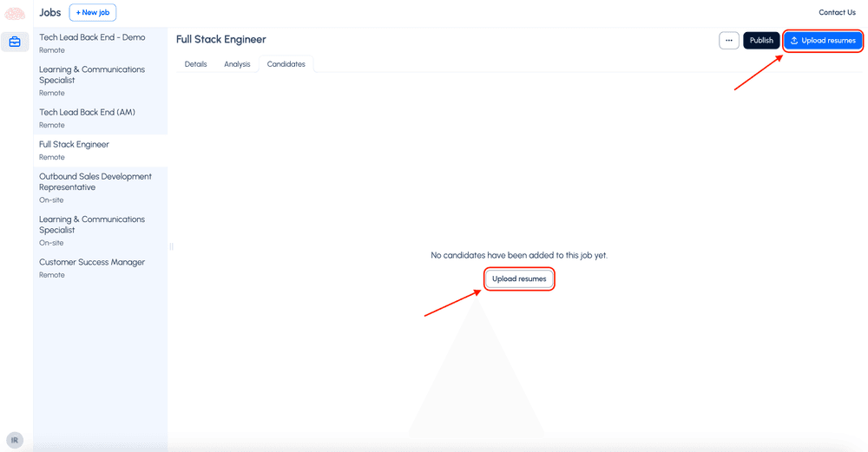The width and height of the screenshot is (868, 452).
Task: Click the brain logo icon
Action: tap(15, 13)
